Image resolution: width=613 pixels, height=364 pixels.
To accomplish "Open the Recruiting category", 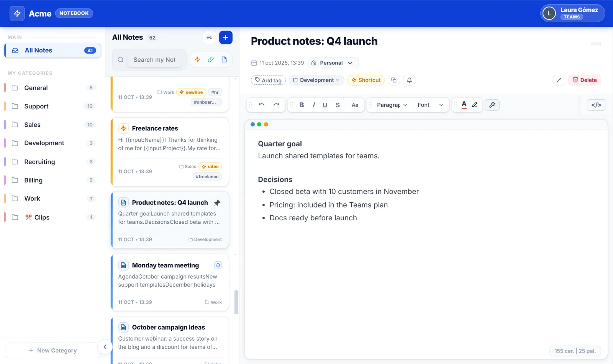I will (52, 162).
